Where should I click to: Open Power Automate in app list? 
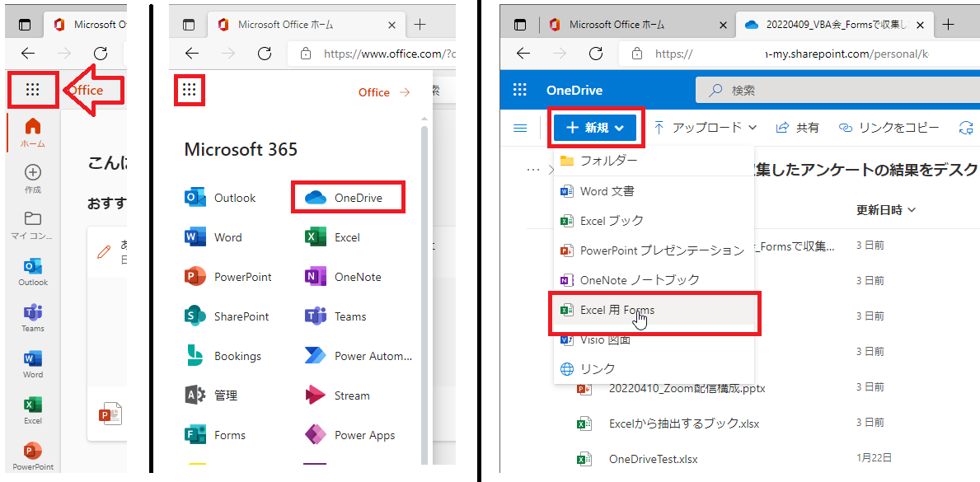coord(359,356)
